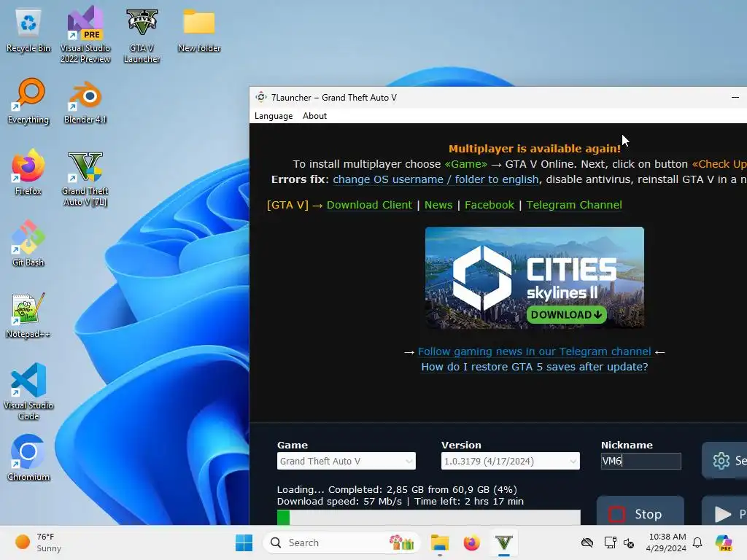Click the taskbar Search box
Image resolution: width=747 pixels, height=560 pixels.
point(341,542)
